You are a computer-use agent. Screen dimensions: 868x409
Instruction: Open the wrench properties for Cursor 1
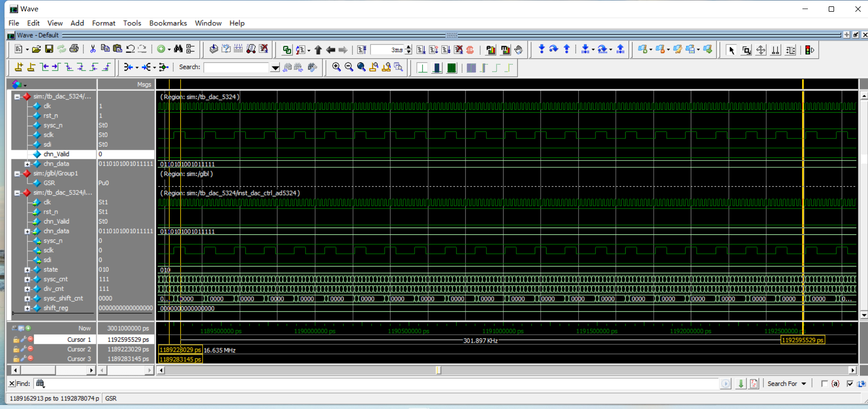click(x=23, y=339)
